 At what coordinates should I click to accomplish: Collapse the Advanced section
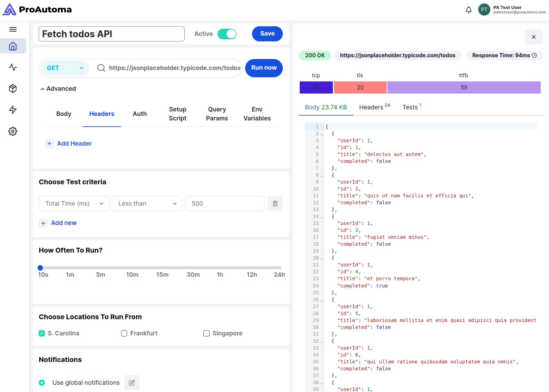click(x=58, y=89)
